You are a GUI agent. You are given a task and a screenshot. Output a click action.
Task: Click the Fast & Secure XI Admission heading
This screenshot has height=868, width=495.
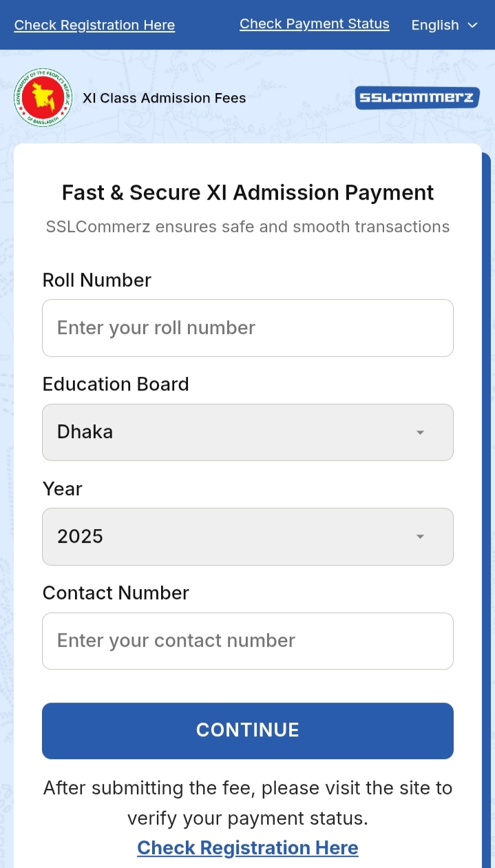pos(247,193)
